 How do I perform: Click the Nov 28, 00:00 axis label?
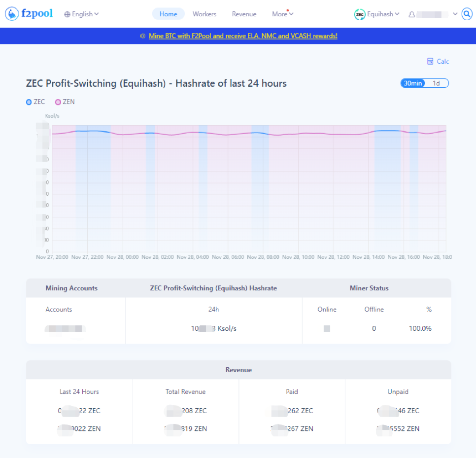[x=122, y=257]
